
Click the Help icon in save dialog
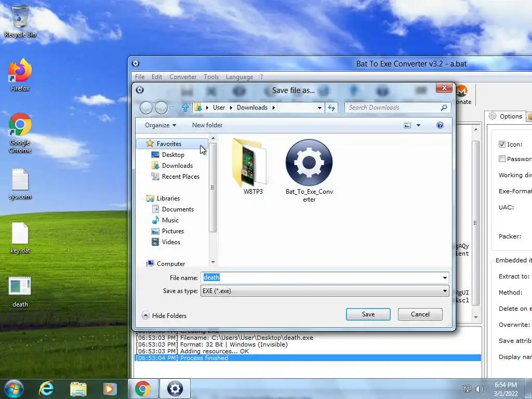point(440,125)
